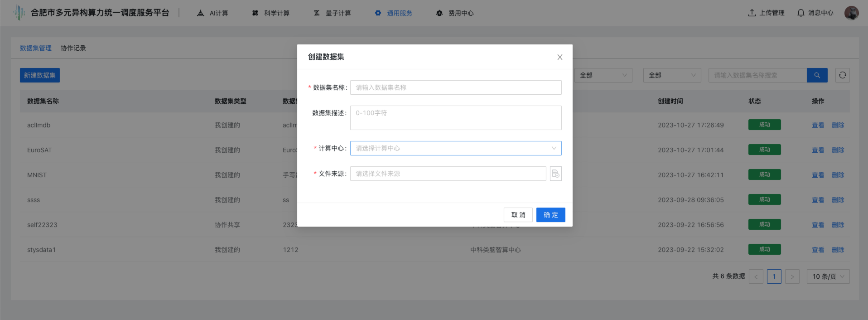This screenshot has height=320, width=868.
Task: Click the blue search magnifier icon
Action: click(x=817, y=75)
